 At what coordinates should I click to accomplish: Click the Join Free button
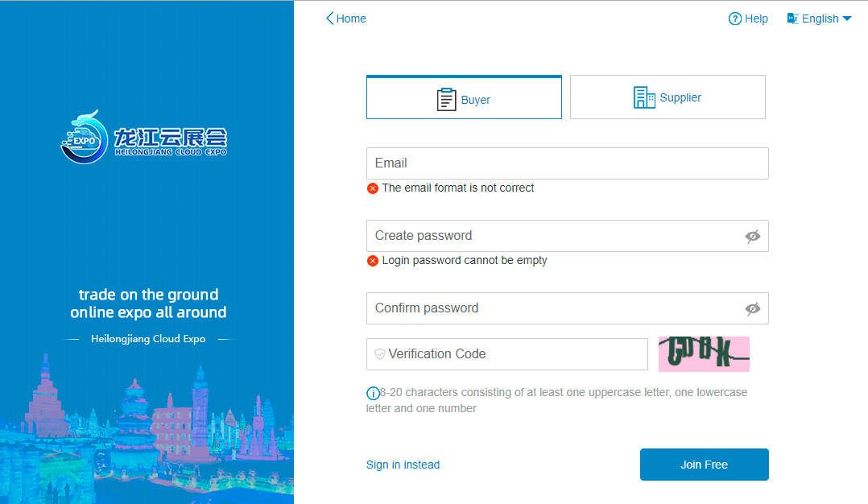click(704, 465)
